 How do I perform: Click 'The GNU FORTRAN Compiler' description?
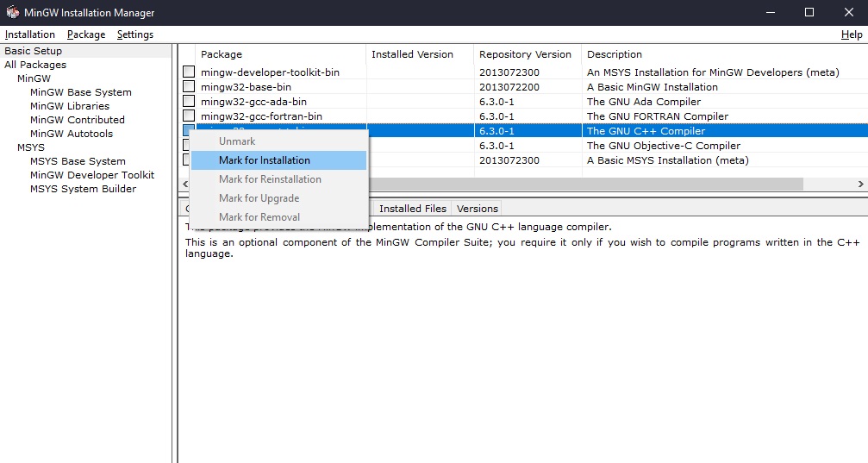pyautogui.click(x=658, y=116)
